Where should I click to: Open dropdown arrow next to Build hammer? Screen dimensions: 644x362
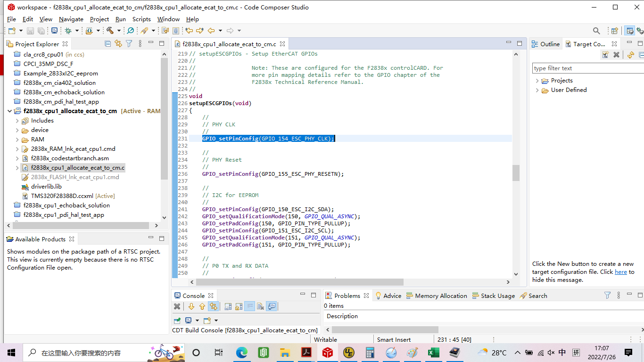[119, 31]
